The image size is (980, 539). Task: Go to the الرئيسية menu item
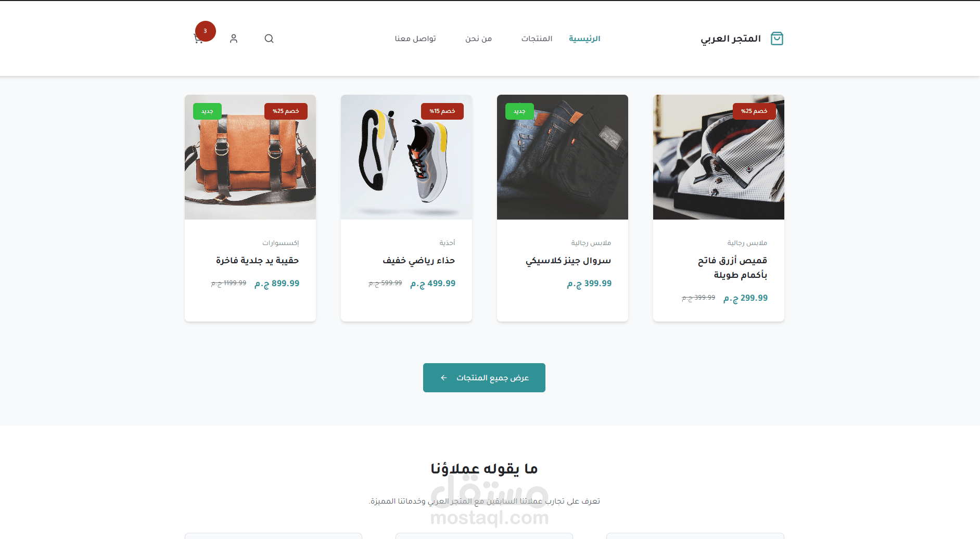584,38
